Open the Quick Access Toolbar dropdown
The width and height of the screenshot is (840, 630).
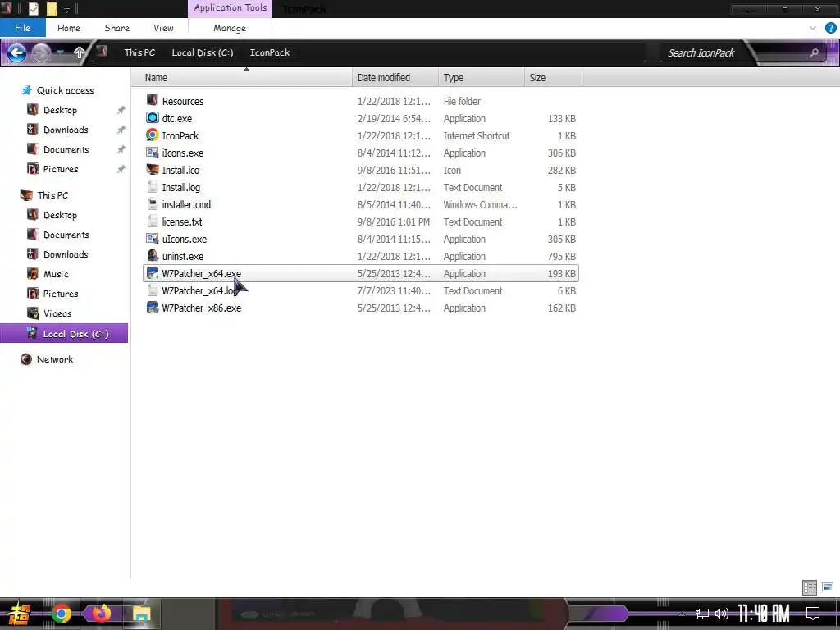67,9
